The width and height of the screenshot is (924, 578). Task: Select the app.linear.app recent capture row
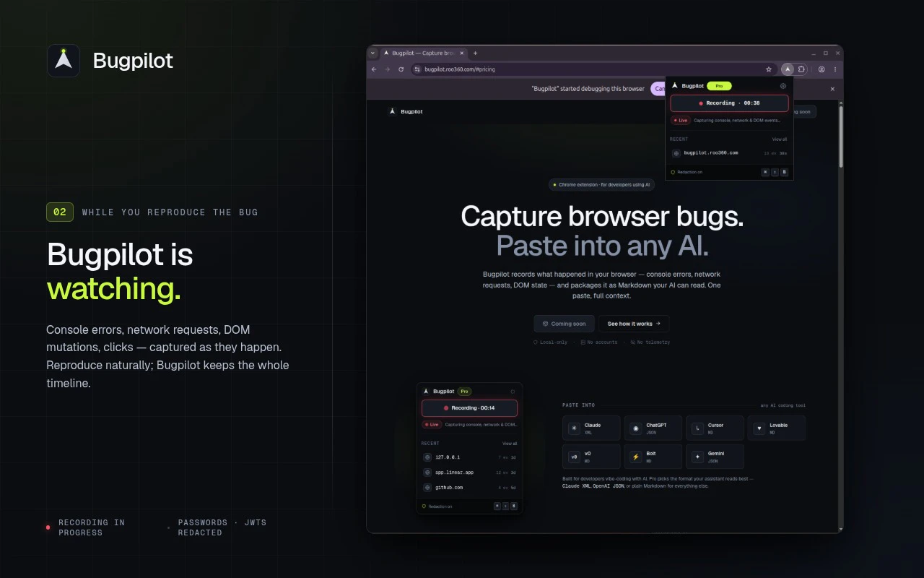469,473
